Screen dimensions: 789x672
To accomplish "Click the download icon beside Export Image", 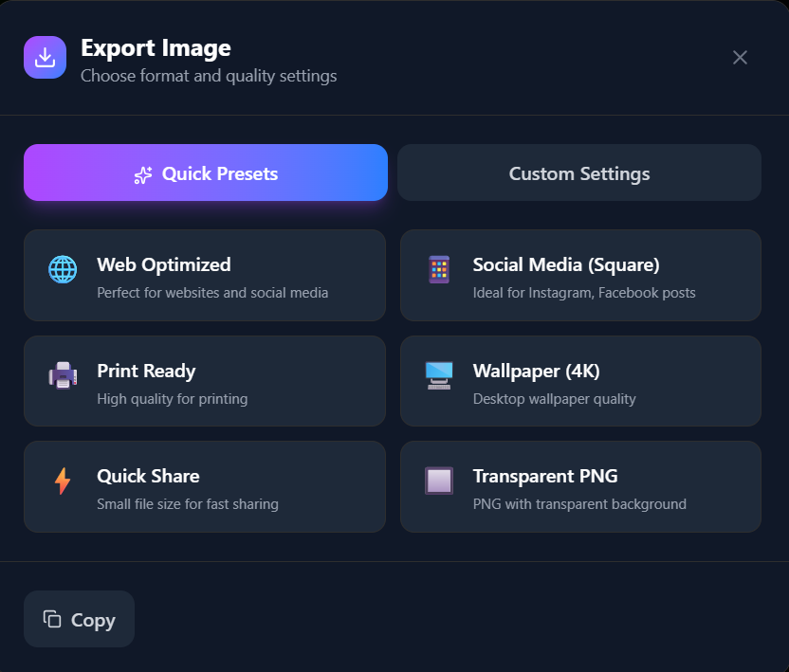I will 45,57.
